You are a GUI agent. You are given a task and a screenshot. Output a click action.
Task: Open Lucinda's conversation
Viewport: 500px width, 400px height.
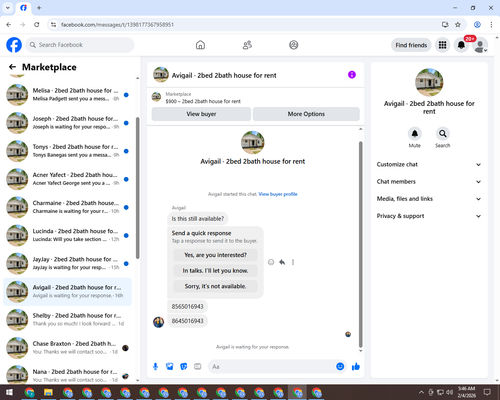67,235
